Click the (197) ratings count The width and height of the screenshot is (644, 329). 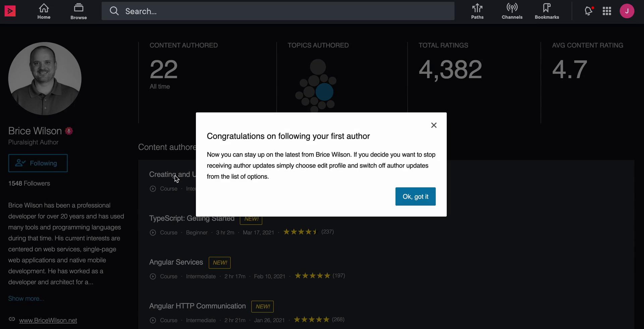pyautogui.click(x=339, y=276)
